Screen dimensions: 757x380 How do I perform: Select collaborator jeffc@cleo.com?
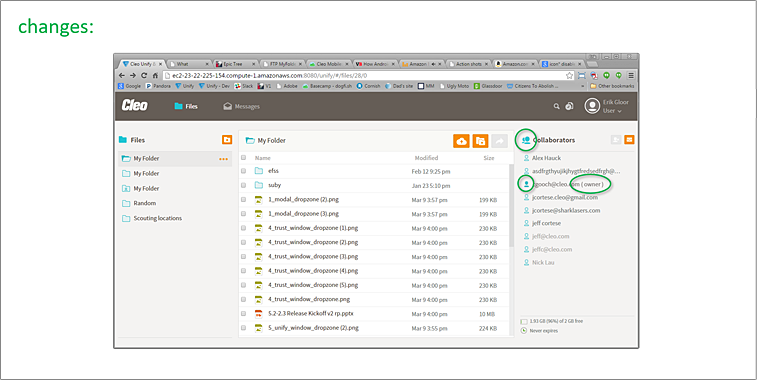coord(552,250)
